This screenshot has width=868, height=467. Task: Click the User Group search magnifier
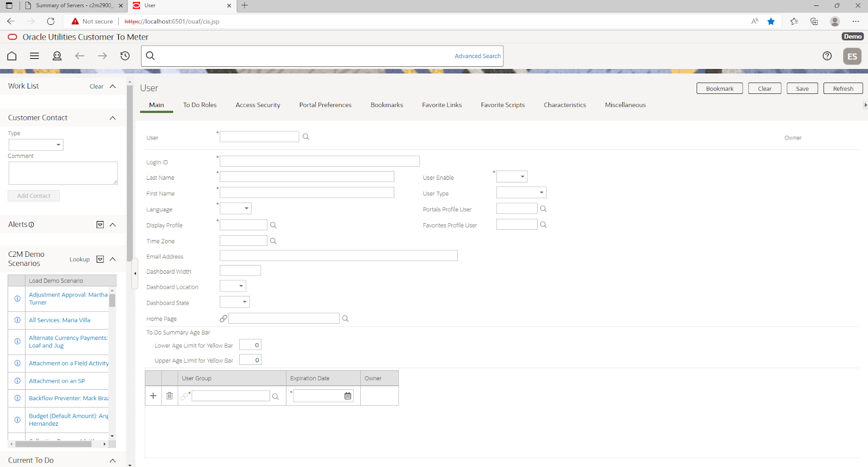click(276, 396)
